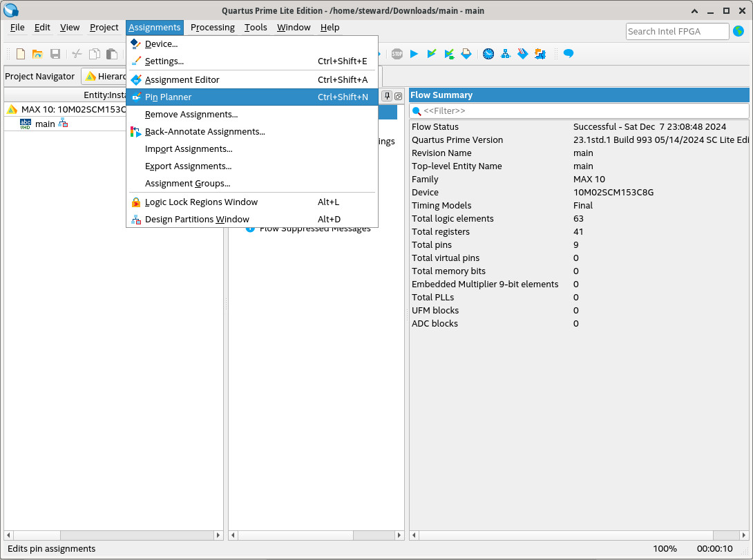Click the Start Compilation play icon
The image size is (753, 560).
(x=414, y=54)
